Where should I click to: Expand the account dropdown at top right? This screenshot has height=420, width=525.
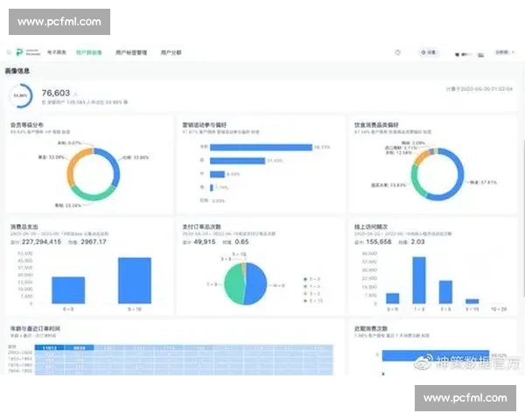click(x=505, y=52)
